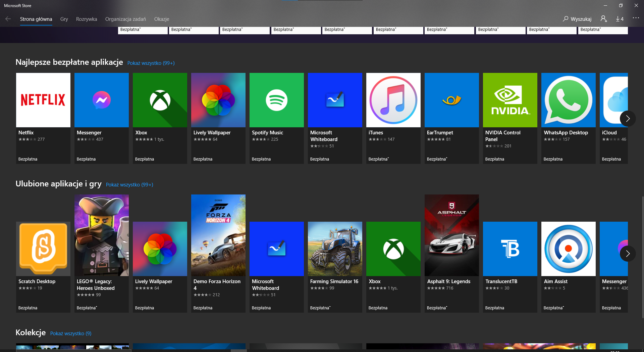Click the Search (Wyszukaj) icon
The width and height of the screenshot is (644, 352).
coord(577,19)
